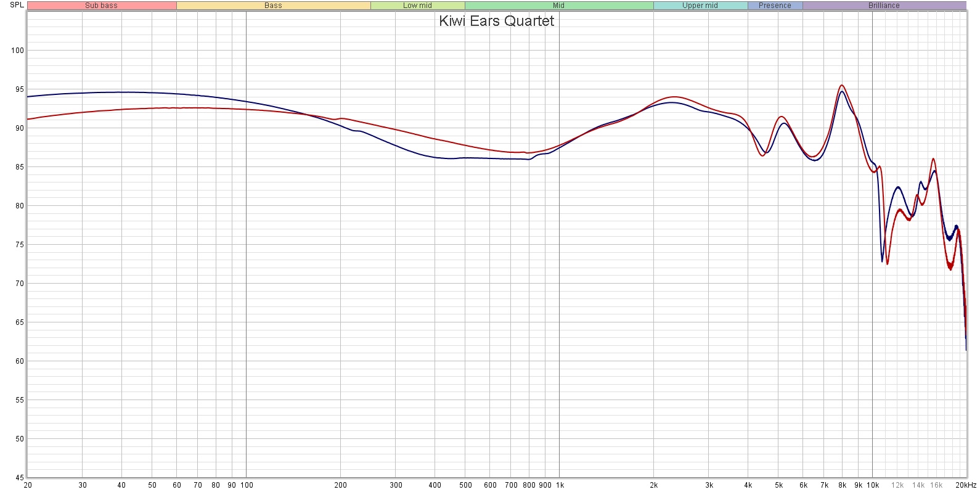Select the 500 frequency axis label

(x=465, y=485)
